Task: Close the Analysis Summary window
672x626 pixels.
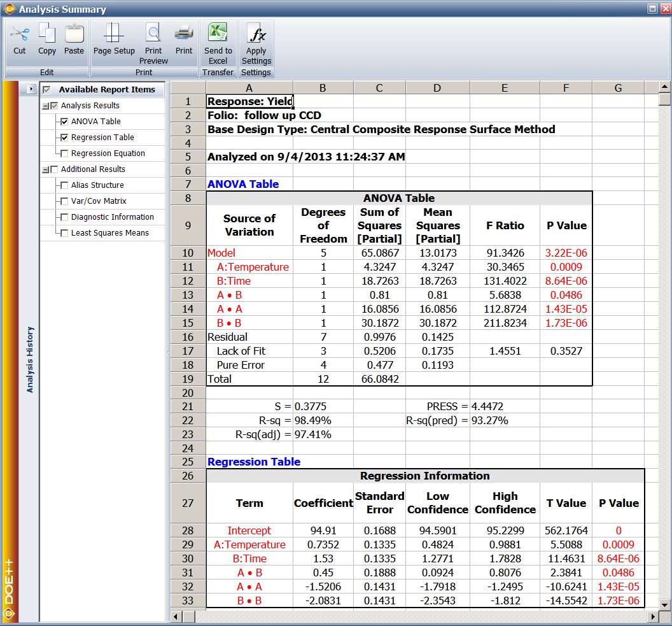Action: click(666, 8)
